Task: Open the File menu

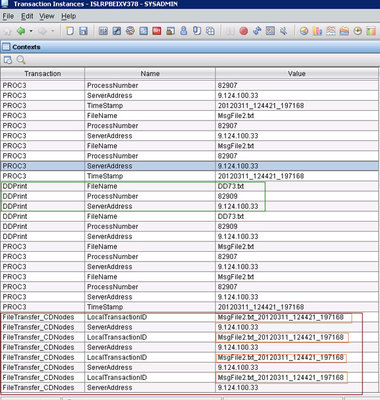Action: coord(8,16)
